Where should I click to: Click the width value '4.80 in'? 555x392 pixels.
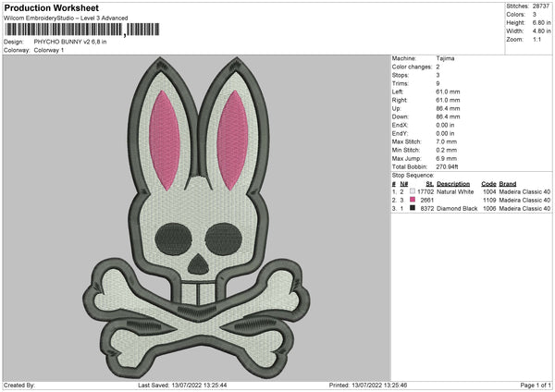(x=541, y=31)
